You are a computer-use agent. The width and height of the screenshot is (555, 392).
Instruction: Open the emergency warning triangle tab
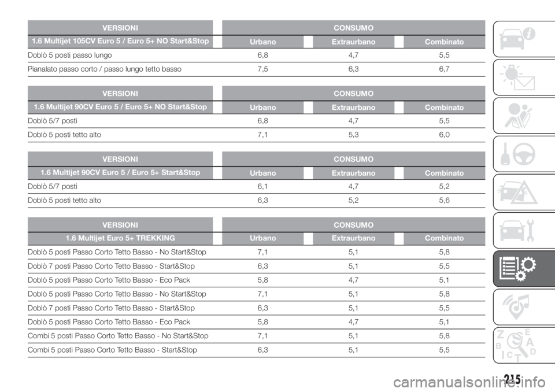tap(524, 192)
